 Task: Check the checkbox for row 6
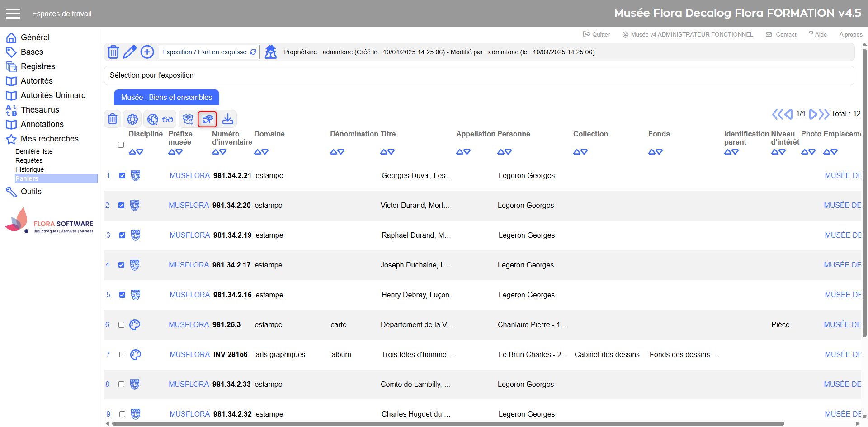pos(121,325)
